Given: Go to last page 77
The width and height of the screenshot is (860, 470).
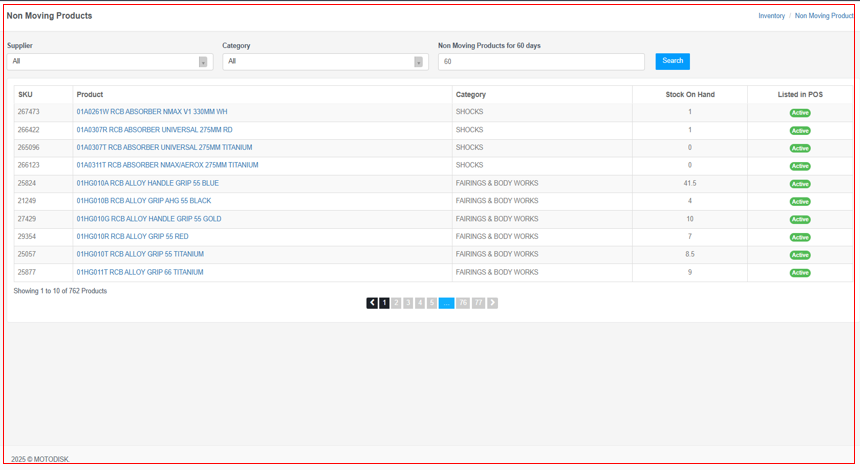Looking at the screenshot, I should point(478,303).
